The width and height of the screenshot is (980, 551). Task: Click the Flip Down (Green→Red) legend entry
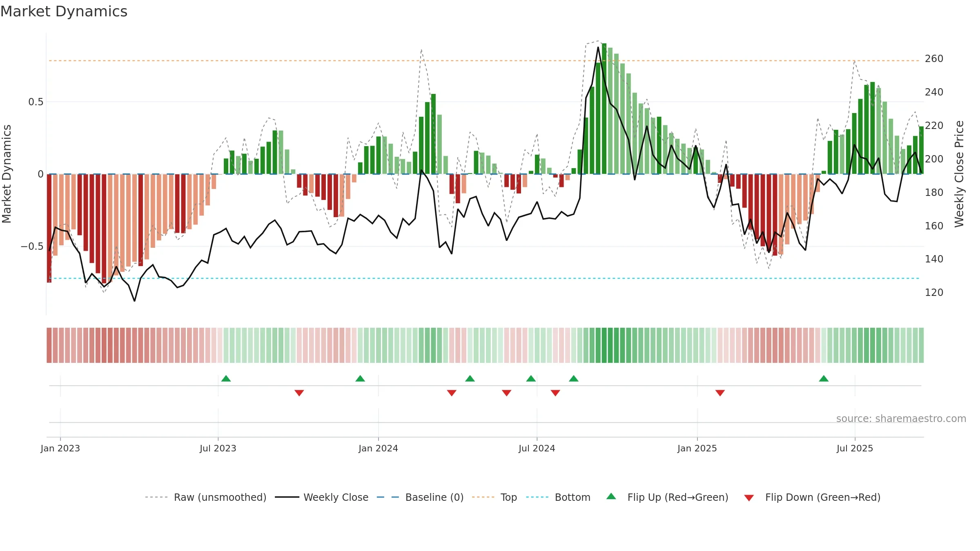point(812,497)
